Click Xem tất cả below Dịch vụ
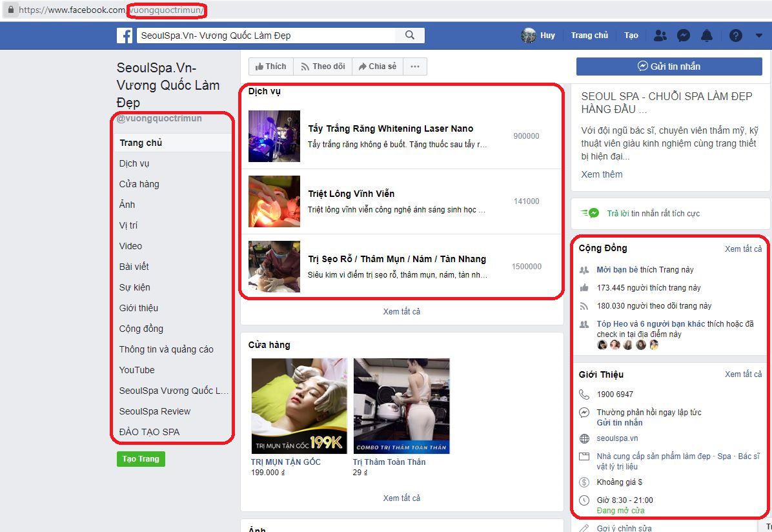The width and height of the screenshot is (772, 532). [x=401, y=311]
